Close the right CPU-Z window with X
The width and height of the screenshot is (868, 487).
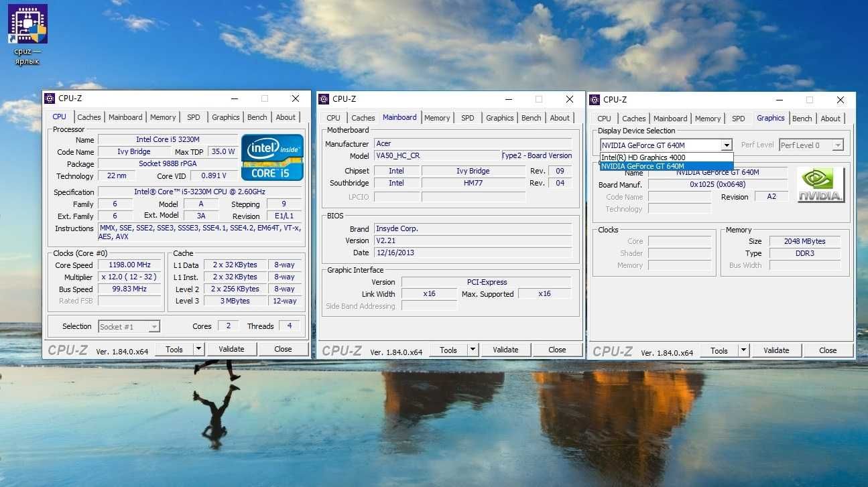click(x=840, y=100)
